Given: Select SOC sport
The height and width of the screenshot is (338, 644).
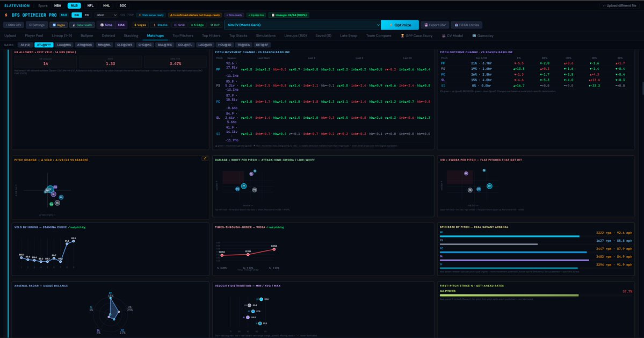Looking at the screenshot, I should tap(123, 6).
